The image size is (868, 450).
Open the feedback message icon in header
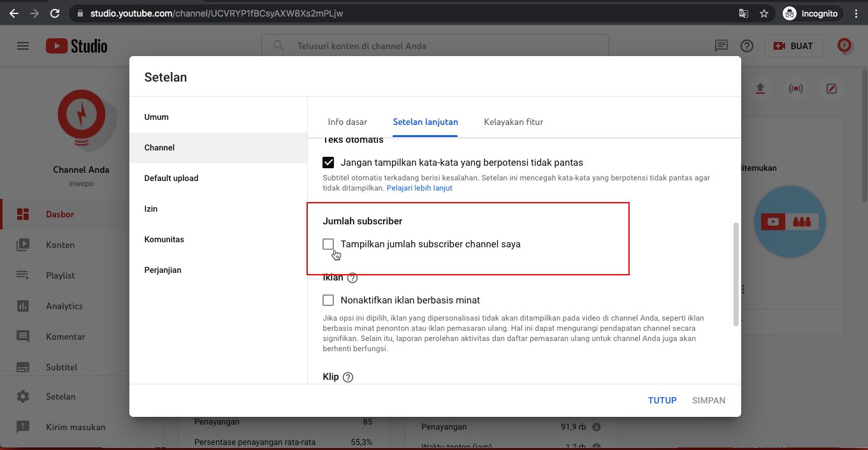721,46
